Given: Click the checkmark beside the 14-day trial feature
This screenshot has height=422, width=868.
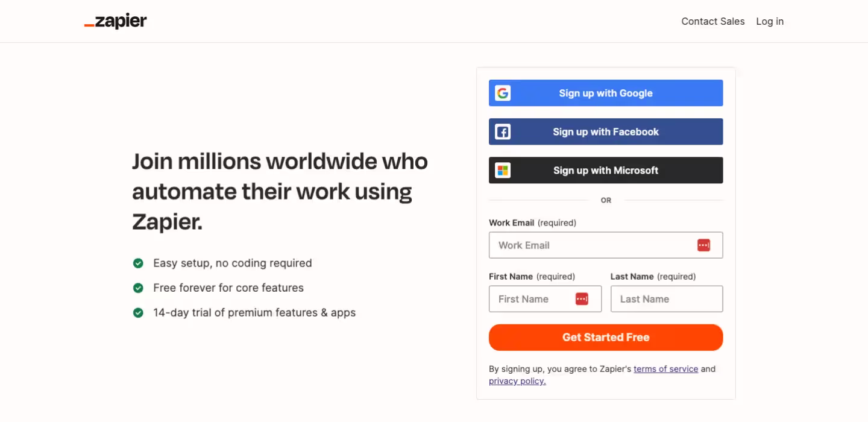Looking at the screenshot, I should pos(138,312).
